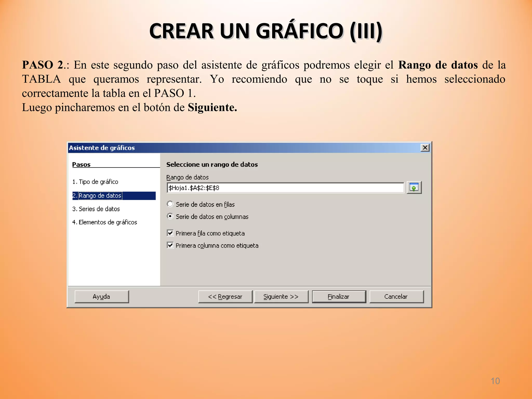This screenshot has height=399, width=532.
Task: Click the 'Seleccione un rango de datos' heading
Action: coord(212,164)
